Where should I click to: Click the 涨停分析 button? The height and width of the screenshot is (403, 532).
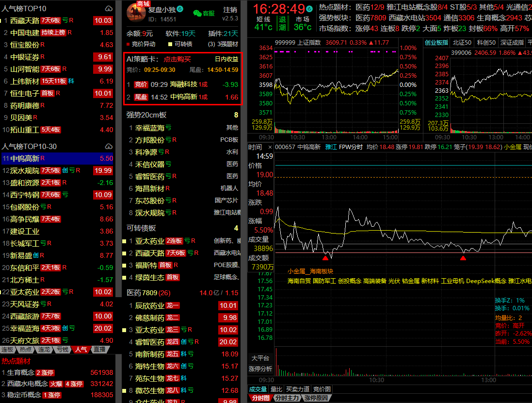click(x=260, y=369)
